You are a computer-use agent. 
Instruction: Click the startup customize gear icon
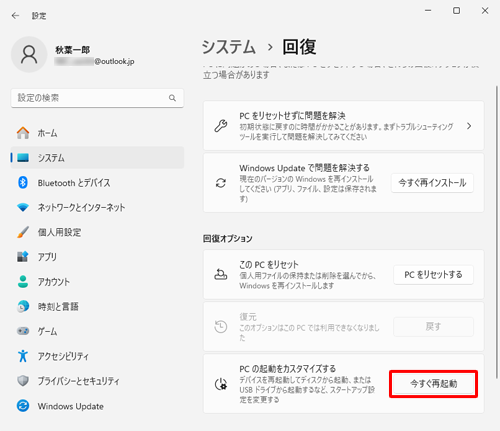click(221, 384)
